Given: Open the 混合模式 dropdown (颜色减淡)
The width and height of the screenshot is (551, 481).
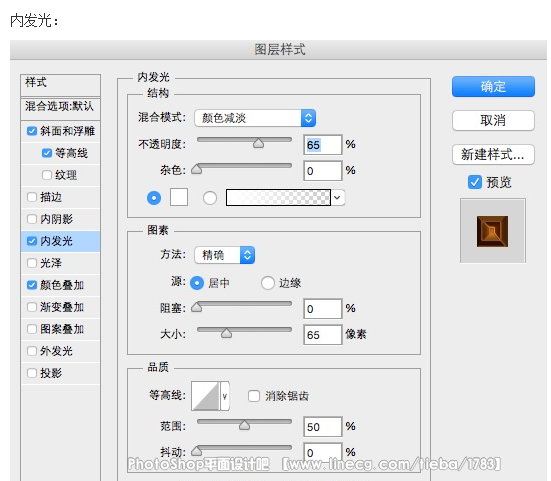Looking at the screenshot, I should coord(255,118).
